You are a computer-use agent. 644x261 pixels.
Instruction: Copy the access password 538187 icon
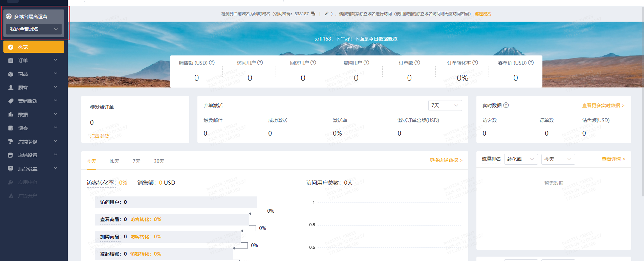(x=313, y=14)
